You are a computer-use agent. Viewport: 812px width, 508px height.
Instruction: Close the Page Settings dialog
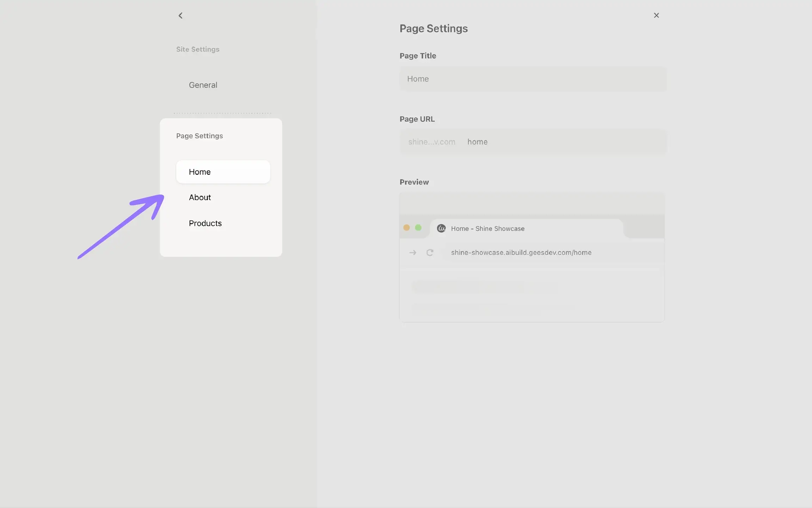pos(656,15)
